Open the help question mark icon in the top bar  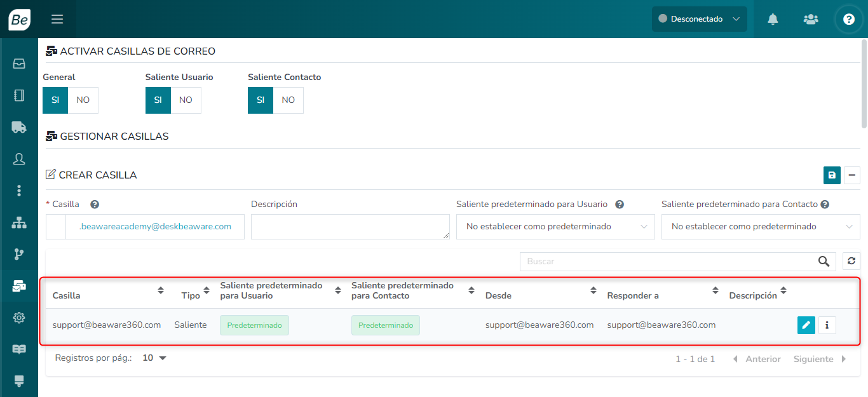tap(849, 19)
